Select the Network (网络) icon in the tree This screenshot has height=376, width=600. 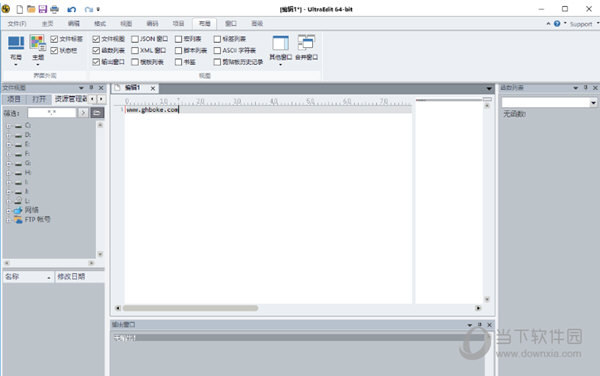[x=18, y=210]
